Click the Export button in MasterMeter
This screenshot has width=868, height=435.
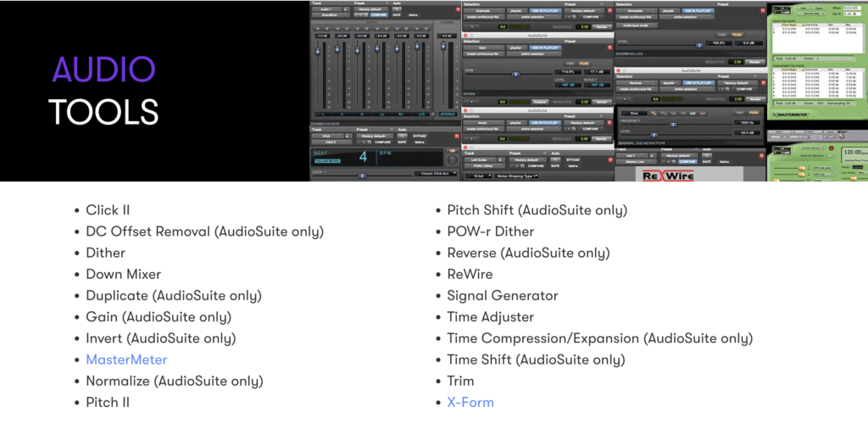point(820,8)
